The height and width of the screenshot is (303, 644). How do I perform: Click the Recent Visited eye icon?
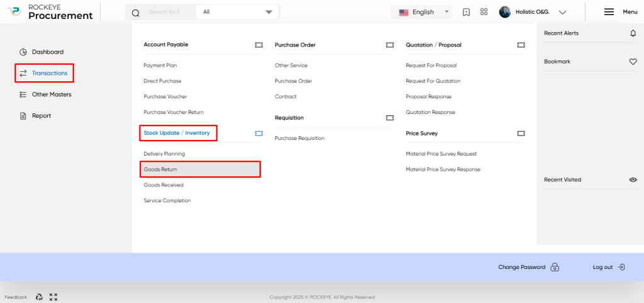(633, 180)
